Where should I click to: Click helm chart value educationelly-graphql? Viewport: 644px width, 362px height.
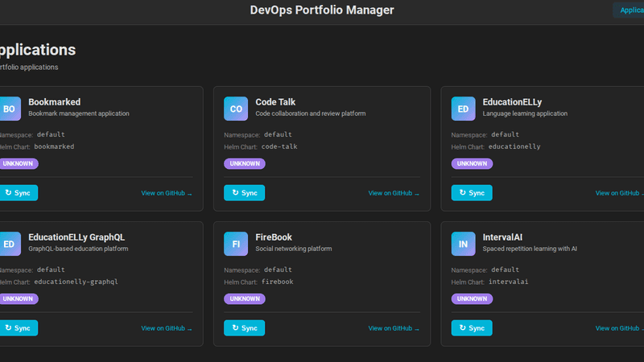pos(76,282)
